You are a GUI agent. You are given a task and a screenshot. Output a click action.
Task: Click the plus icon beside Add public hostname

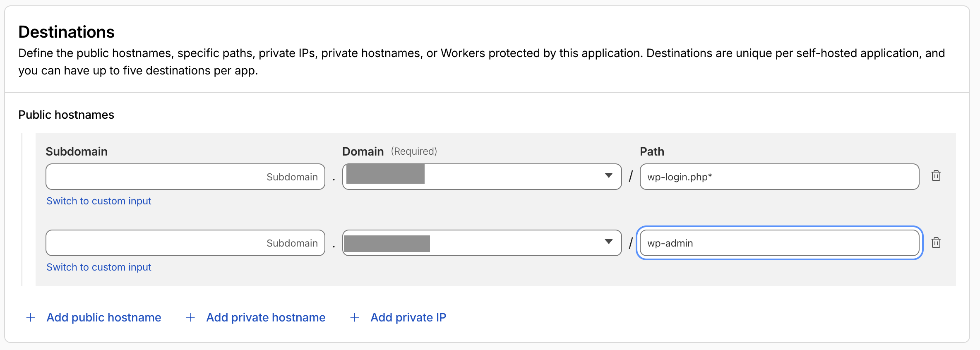pos(31,317)
